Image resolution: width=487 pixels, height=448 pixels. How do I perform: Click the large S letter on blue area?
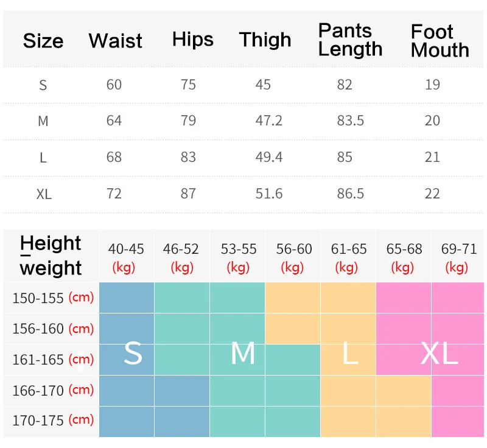click(133, 354)
